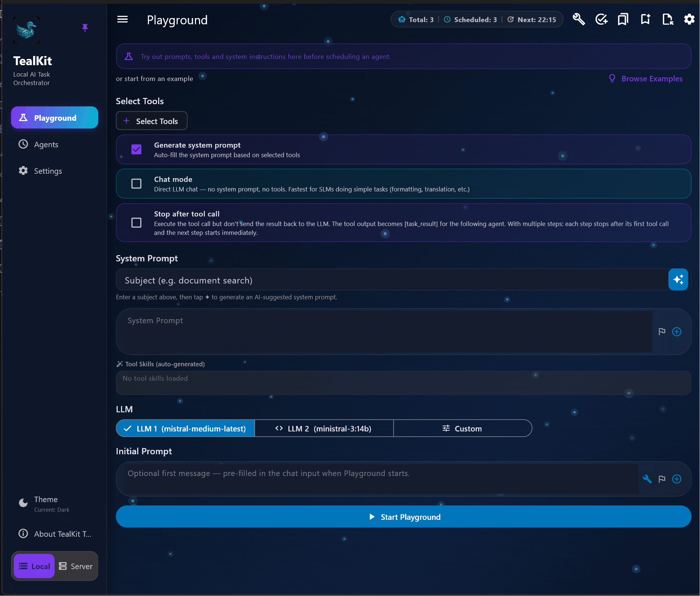The image size is (700, 596).
Task: Check the Stop after tool call box
Action: click(x=136, y=223)
